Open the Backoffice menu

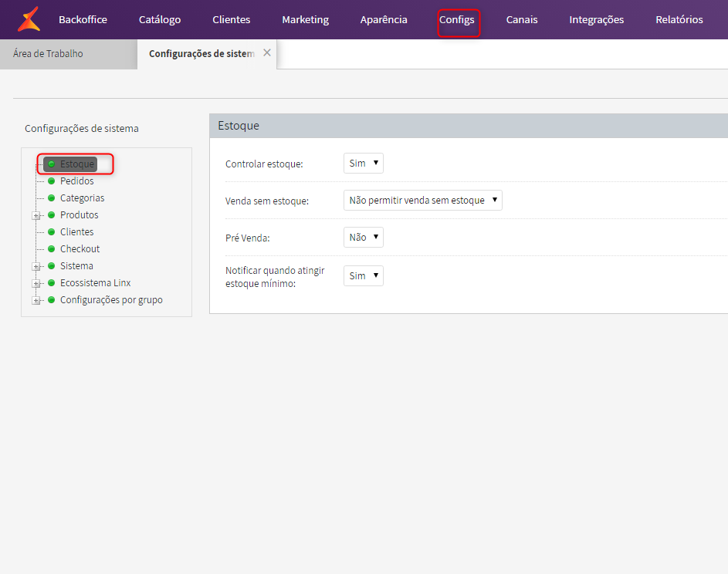pyautogui.click(x=83, y=19)
